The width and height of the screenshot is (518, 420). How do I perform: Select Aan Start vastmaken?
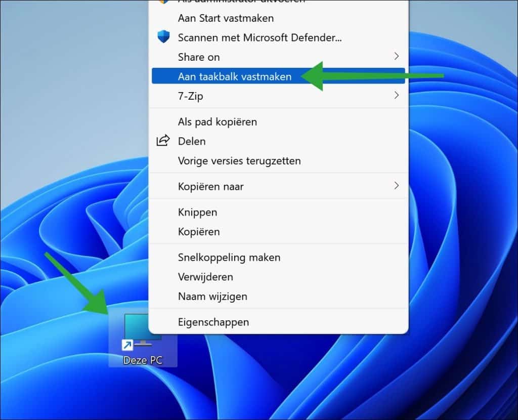(225, 18)
